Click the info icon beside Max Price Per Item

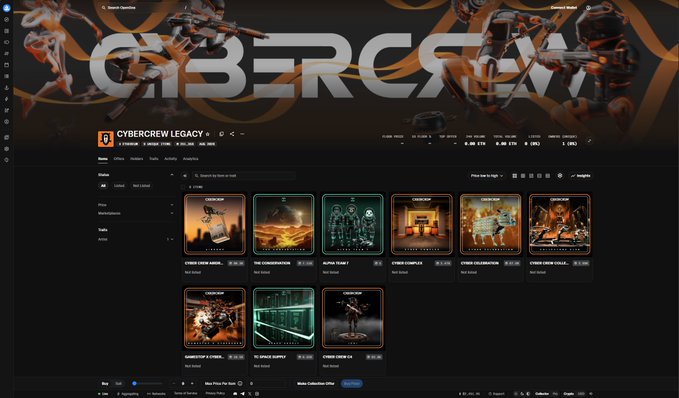[x=240, y=383]
